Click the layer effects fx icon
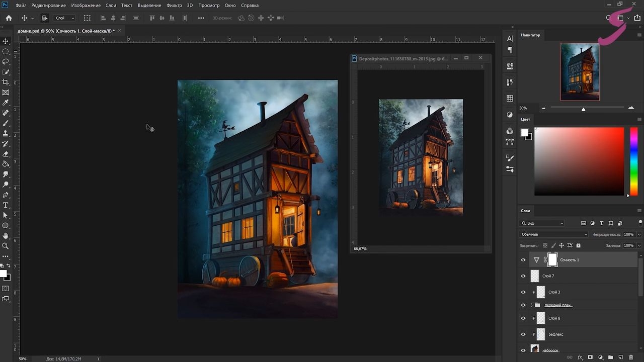644x362 pixels. 580,357
